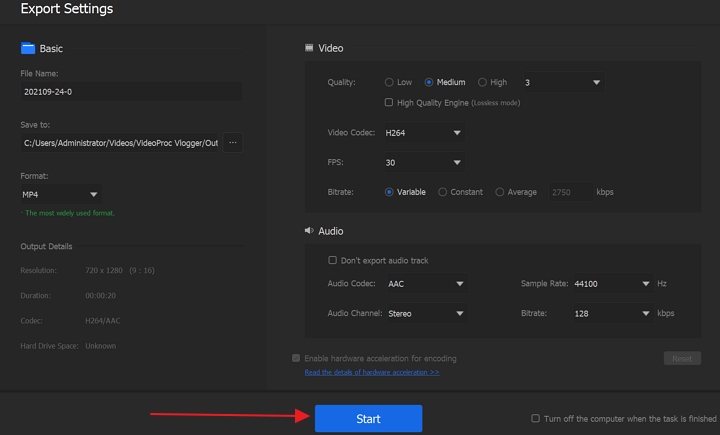This screenshot has width=720, height=435.
Task: Open the Sample Rate 44100 dropdown
Action: (611, 284)
